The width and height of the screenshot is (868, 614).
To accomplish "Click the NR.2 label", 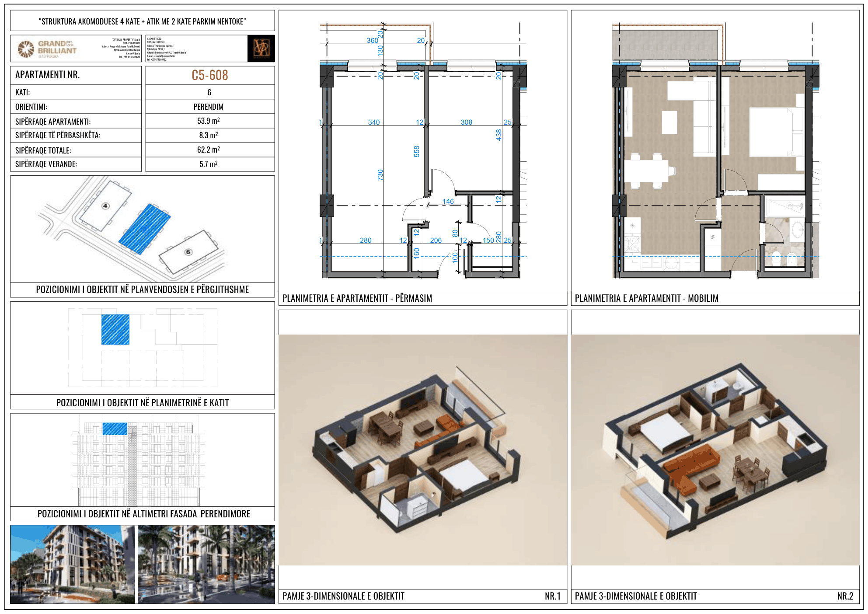I will click(x=845, y=596).
